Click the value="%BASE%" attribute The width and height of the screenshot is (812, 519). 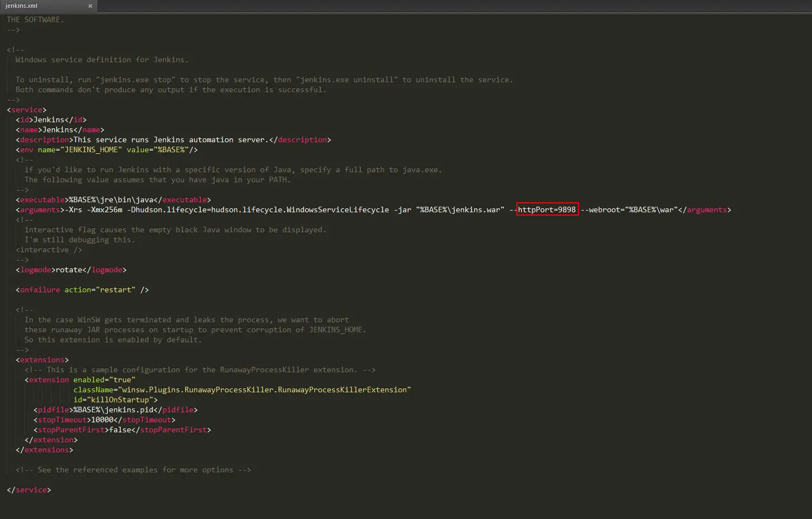point(158,149)
